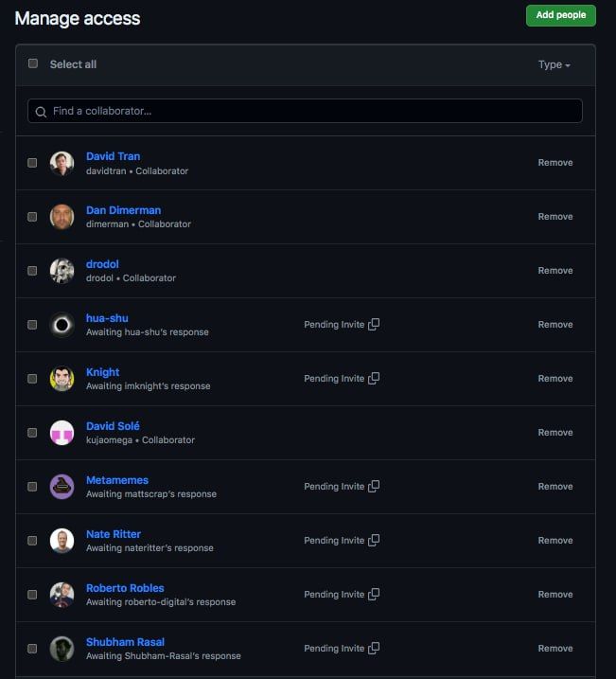The width and height of the screenshot is (616, 679).
Task: Open Roberto Robles profile link
Action: [125, 588]
